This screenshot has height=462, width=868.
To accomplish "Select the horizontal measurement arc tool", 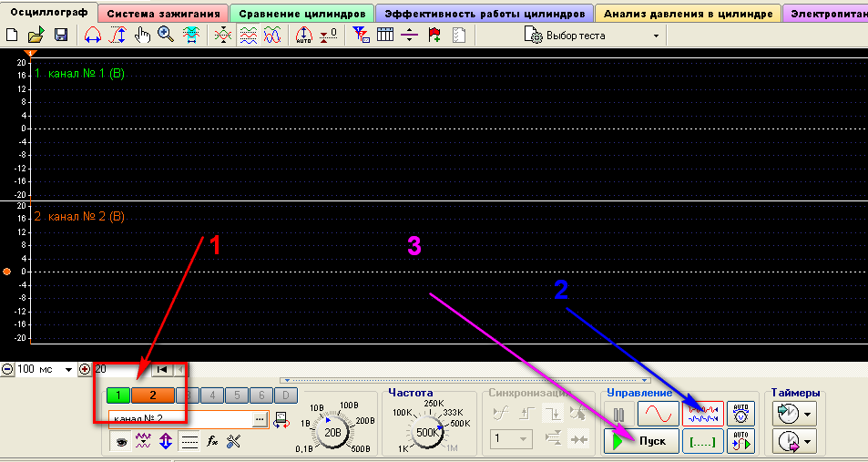I will coord(92,36).
